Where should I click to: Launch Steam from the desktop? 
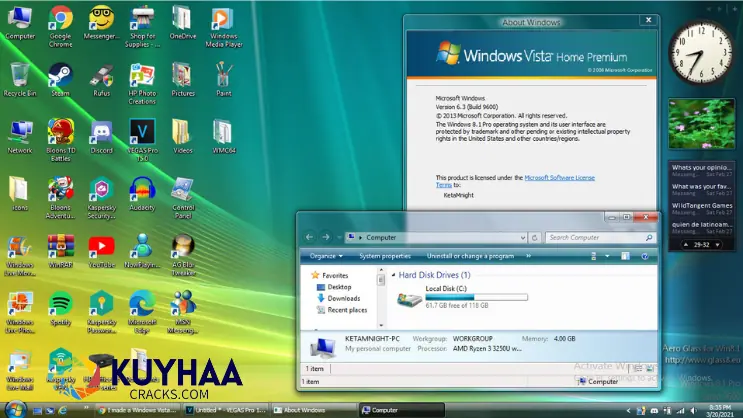(x=60, y=76)
